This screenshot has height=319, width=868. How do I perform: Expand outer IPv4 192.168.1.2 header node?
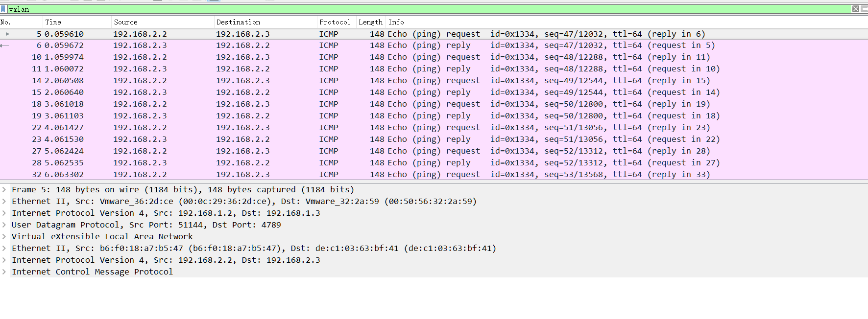4,213
